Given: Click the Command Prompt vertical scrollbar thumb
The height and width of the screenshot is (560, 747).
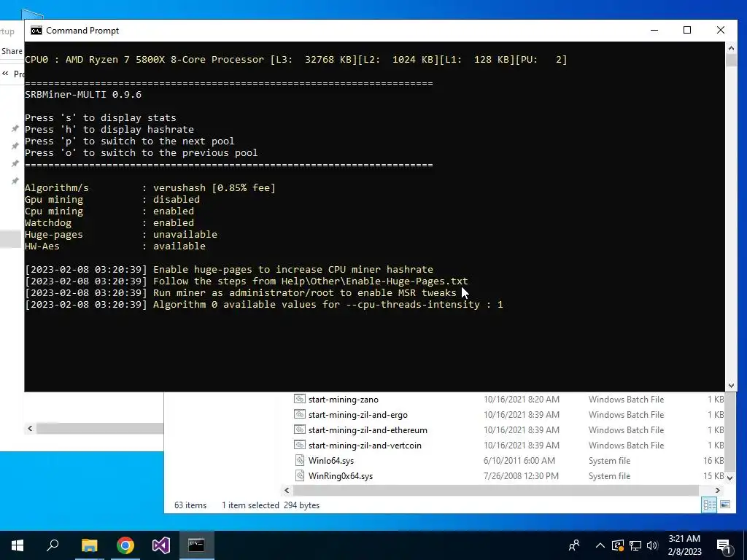Looking at the screenshot, I should pos(731,60).
